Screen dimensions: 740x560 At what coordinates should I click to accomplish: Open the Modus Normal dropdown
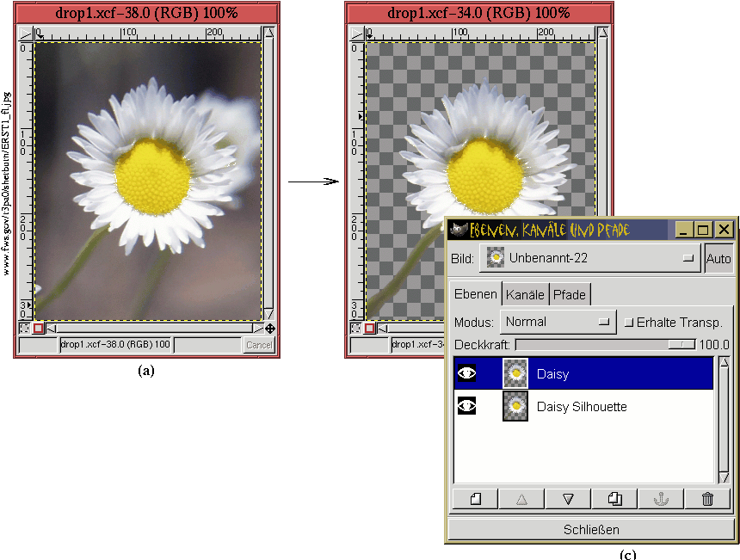pos(558,322)
